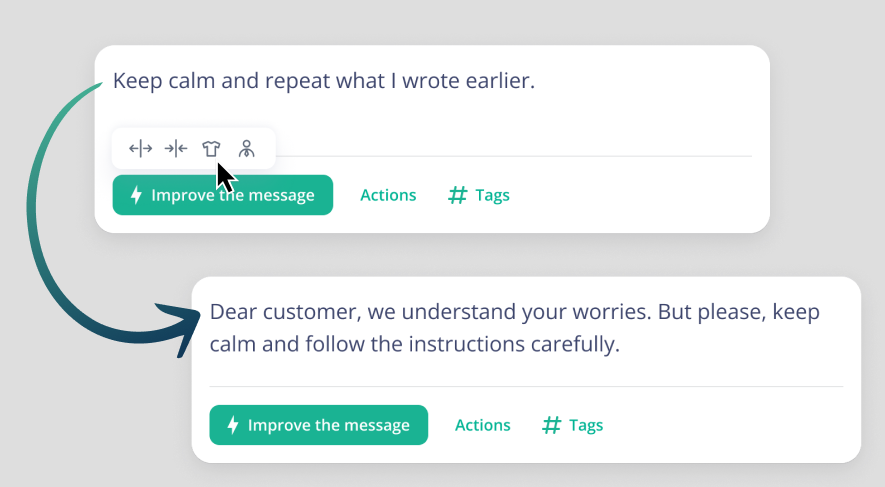Click the line 'calm and follow the instructions carefully'
Image resolution: width=885 pixels, height=487 pixels.
click(x=414, y=344)
